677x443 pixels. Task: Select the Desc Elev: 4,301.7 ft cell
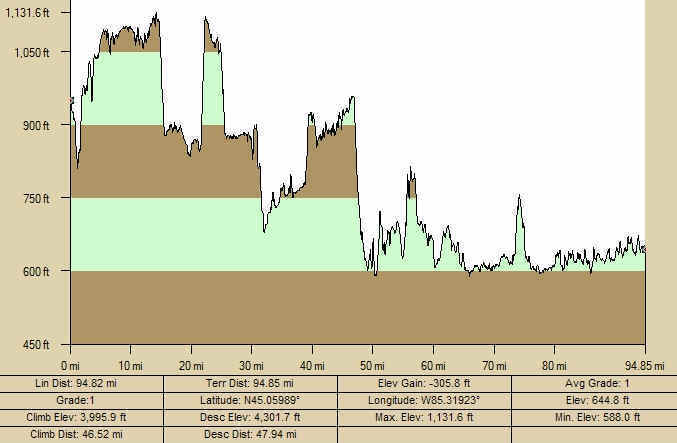pyautogui.click(x=249, y=417)
